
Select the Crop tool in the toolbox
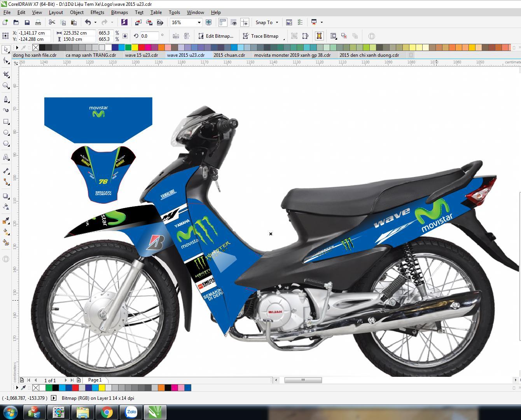click(x=6, y=74)
